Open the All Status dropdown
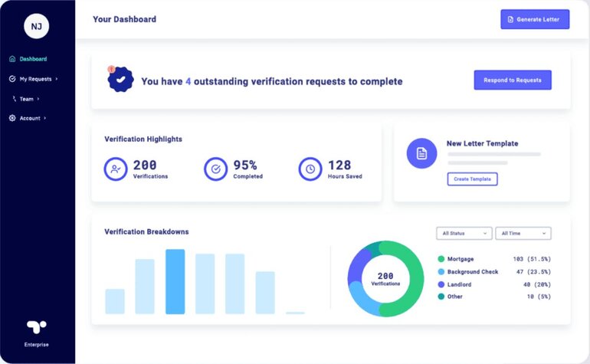The image size is (590, 364). (464, 234)
